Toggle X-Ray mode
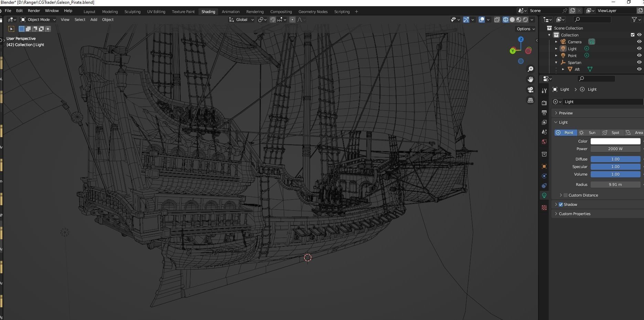The width and height of the screenshot is (644, 320). [497, 20]
